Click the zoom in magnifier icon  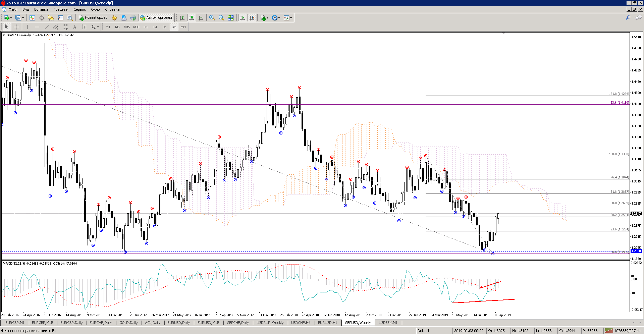click(x=212, y=18)
